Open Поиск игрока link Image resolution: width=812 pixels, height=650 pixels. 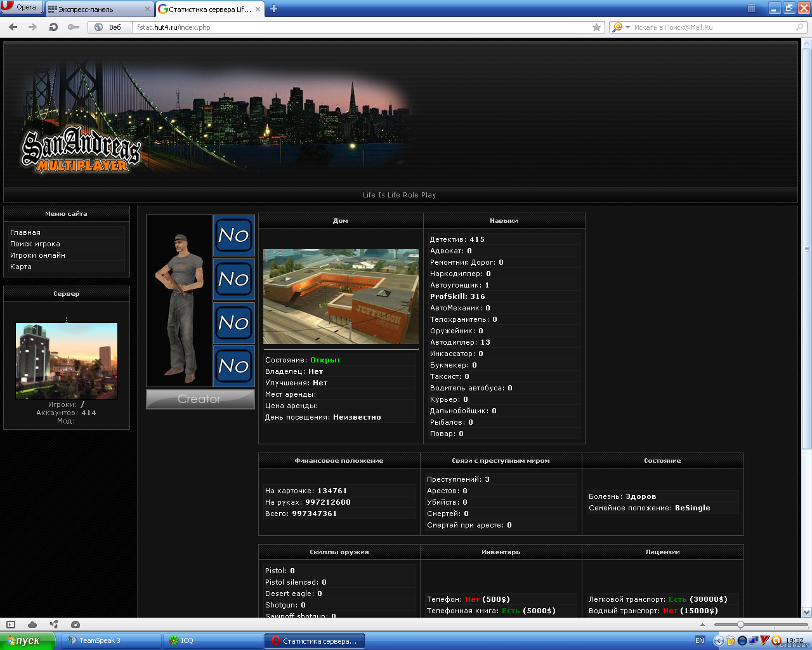[x=35, y=244]
